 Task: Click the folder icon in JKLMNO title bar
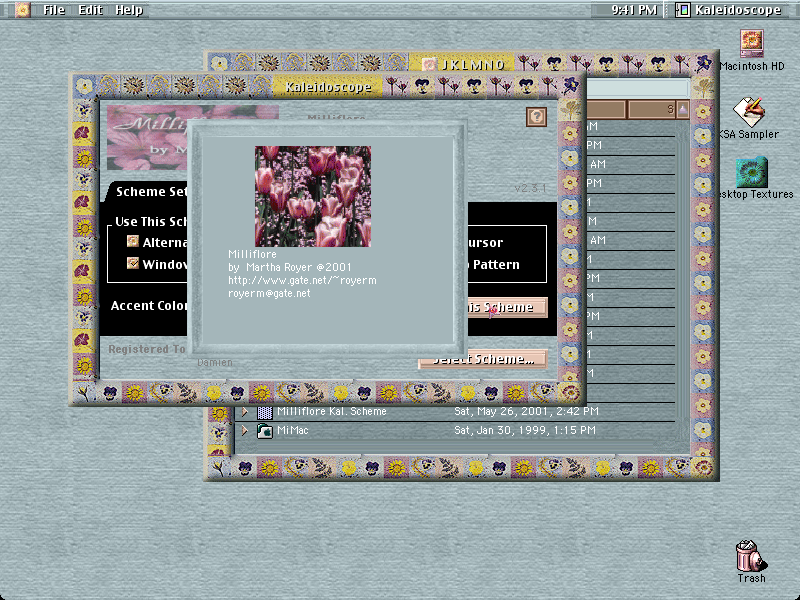[429, 64]
